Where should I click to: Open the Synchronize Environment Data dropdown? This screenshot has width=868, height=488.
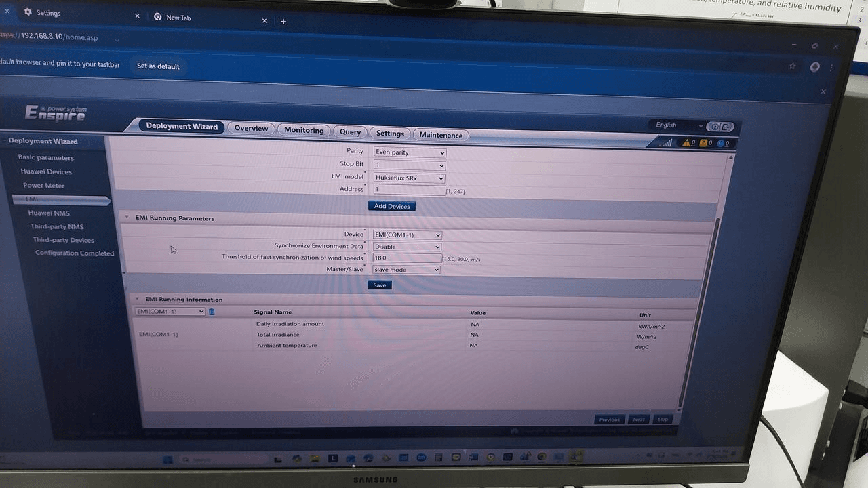[407, 247]
